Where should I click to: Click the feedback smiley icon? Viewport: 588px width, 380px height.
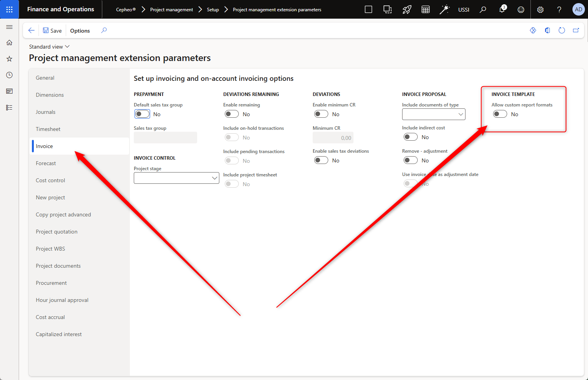point(521,10)
